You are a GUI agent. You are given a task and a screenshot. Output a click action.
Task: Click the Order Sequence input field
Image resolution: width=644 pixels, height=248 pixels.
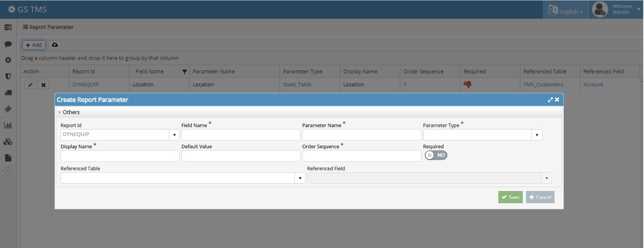(x=362, y=156)
